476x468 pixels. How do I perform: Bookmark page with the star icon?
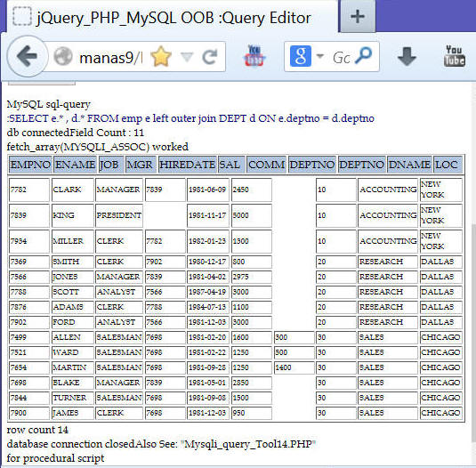(161, 56)
